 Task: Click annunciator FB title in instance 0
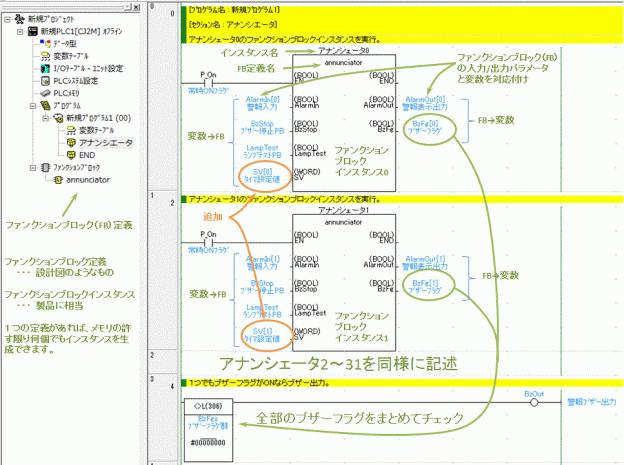pyautogui.click(x=343, y=63)
